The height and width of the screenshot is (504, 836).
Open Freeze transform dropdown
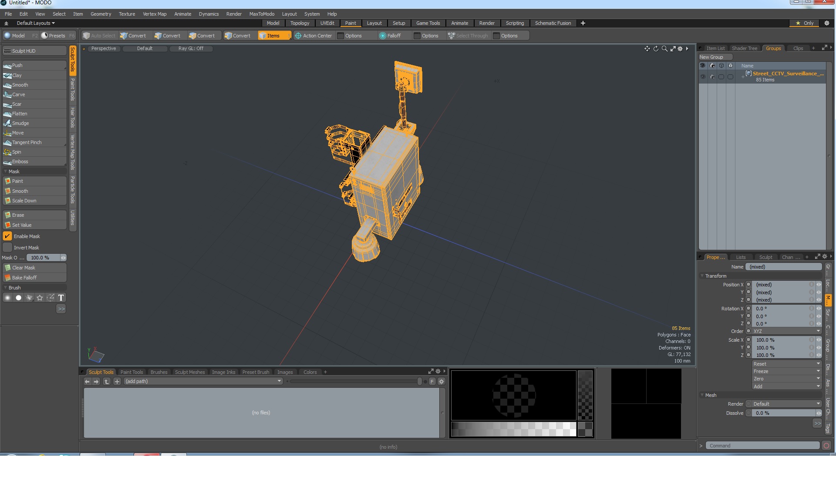[786, 371]
